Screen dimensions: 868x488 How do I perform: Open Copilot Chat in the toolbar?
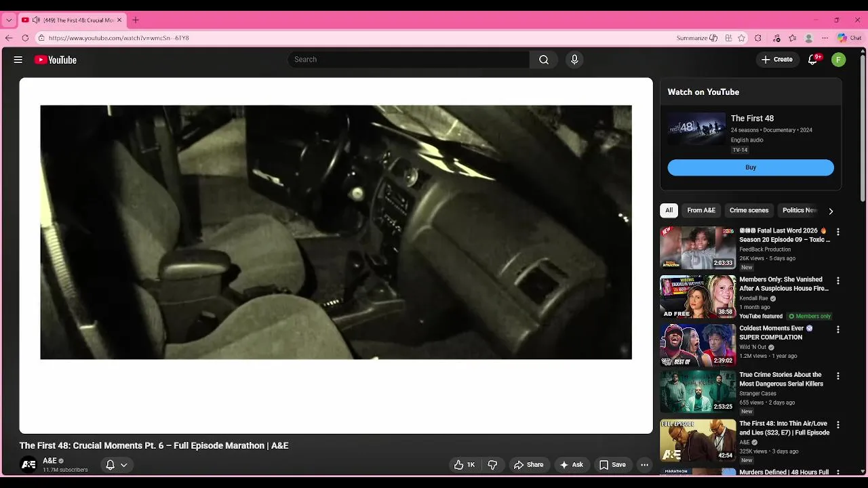pyautogui.click(x=850, y=38)
